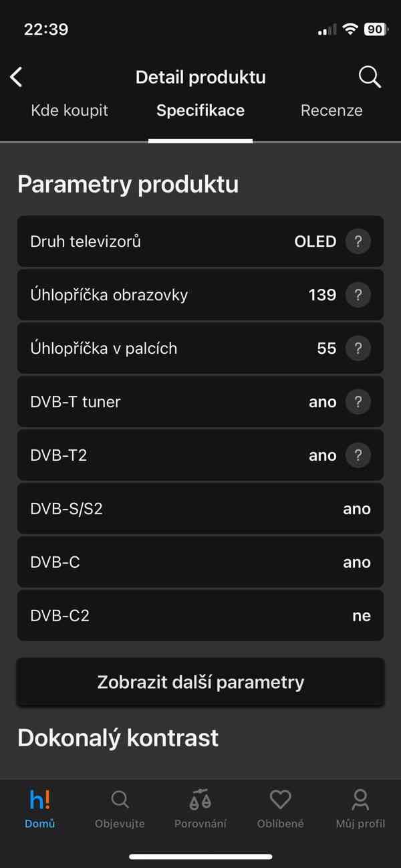401x868 pixels.
Task: Switch to the Recenze tab
Action: click(x=331, y=110)
